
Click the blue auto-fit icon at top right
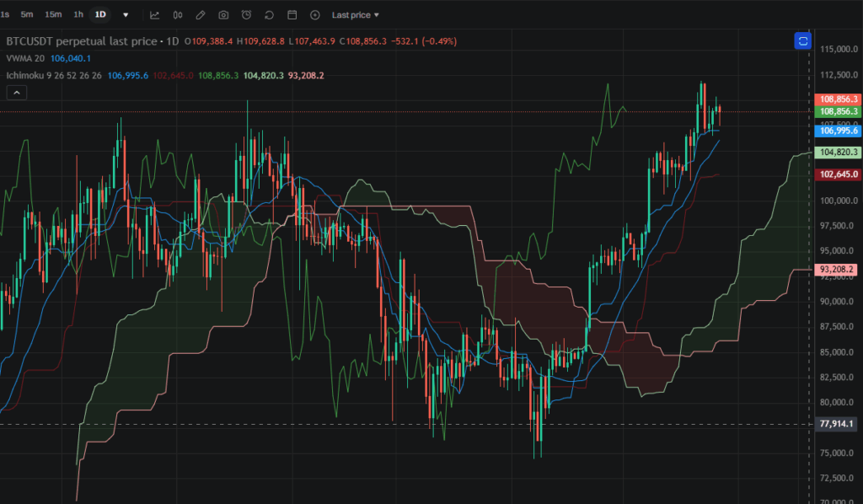point(802,40)
